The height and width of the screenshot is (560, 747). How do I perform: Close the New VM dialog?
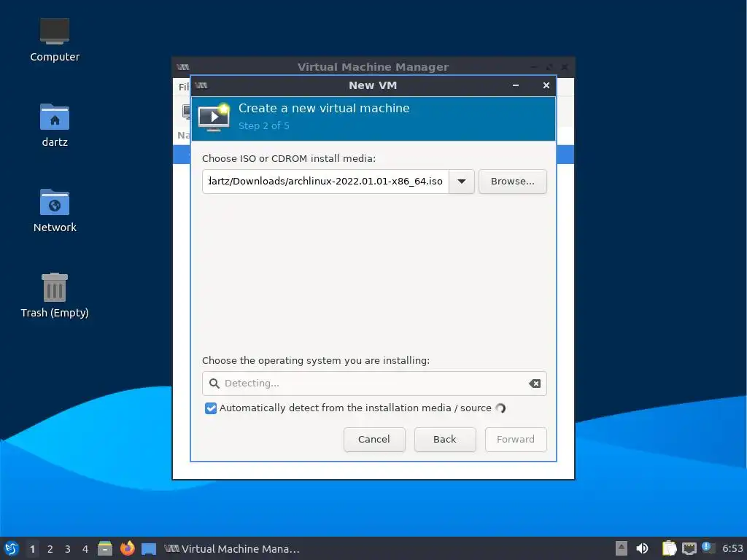546,85
